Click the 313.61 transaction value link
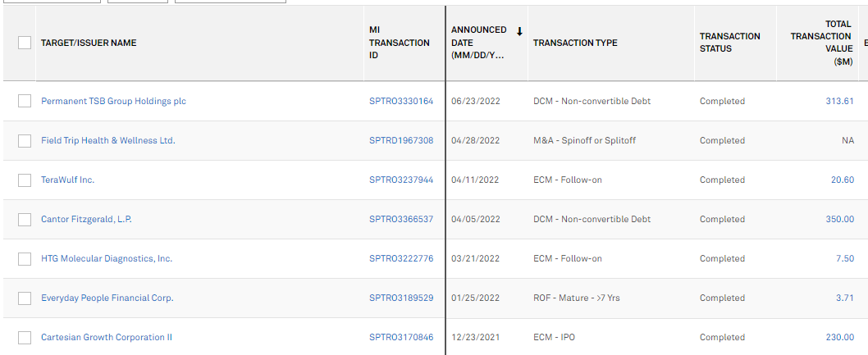 point(839,101)
